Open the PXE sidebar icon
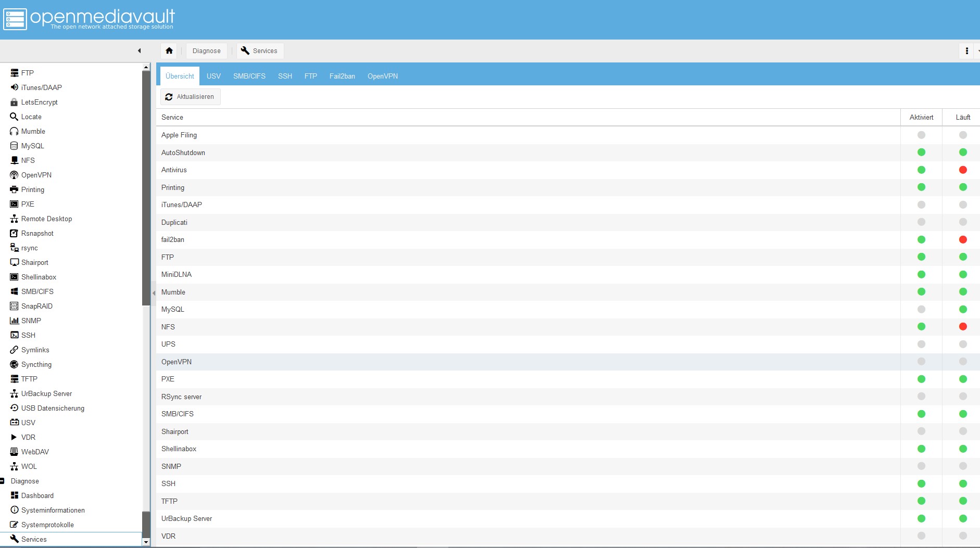The image size is (980, 548). [15, 204]
